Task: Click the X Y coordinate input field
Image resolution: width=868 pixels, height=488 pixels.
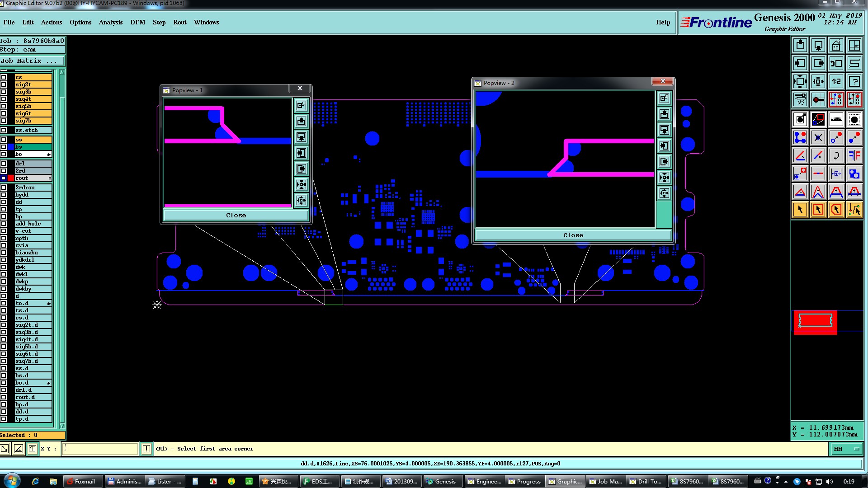Action: 100,449
